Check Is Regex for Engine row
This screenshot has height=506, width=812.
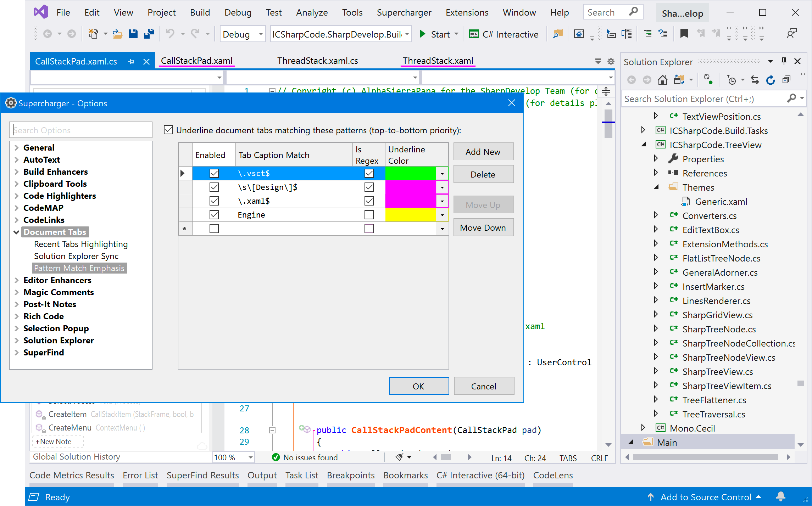click(369, 215)
